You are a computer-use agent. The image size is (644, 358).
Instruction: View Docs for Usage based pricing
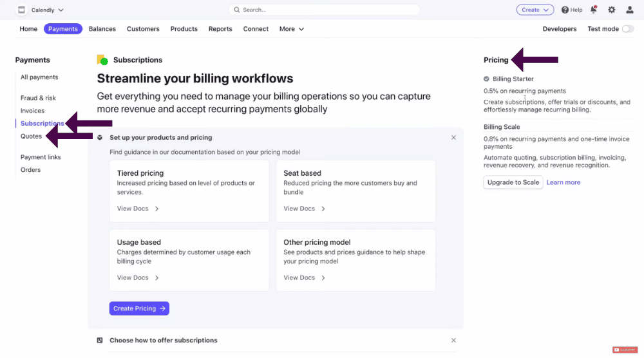click(133, 278)
